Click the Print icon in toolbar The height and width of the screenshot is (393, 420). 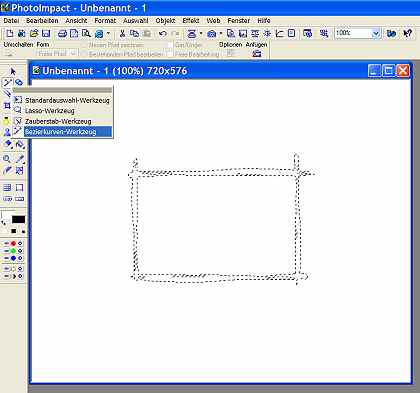pyautogui.click(x=62, y=33)
